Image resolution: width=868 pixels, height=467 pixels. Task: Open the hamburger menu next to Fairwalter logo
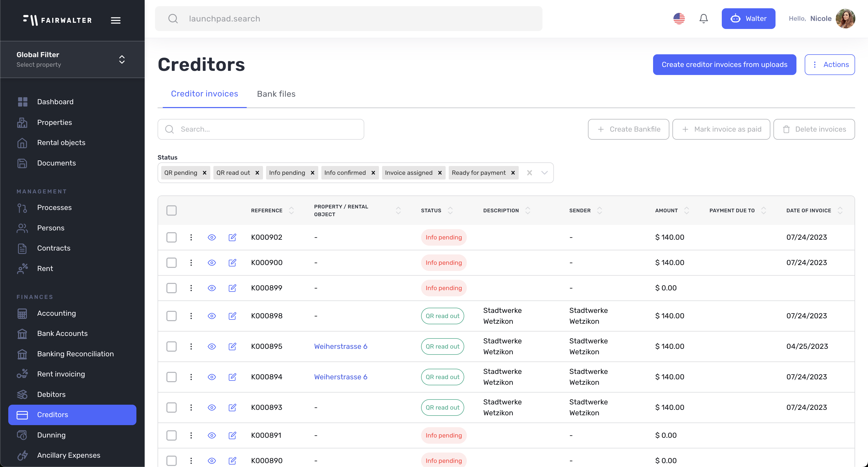tap(115, 20)
